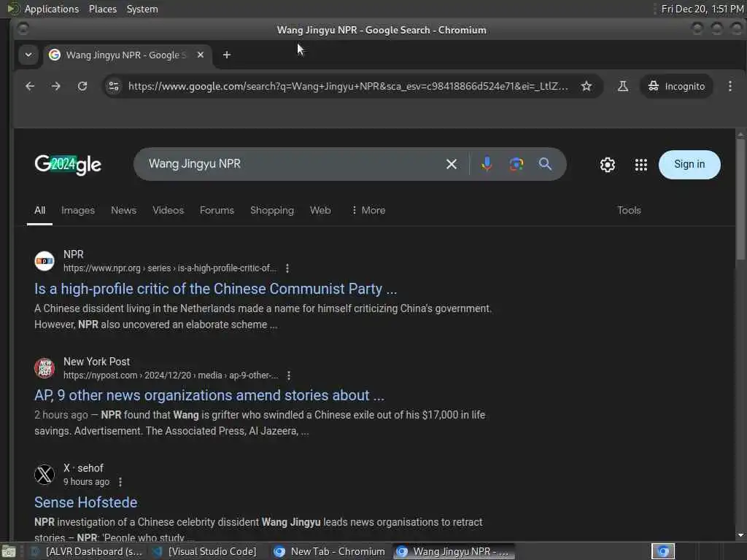
Task: Open Chromium three-dot menu
Action: pos(729,86)
